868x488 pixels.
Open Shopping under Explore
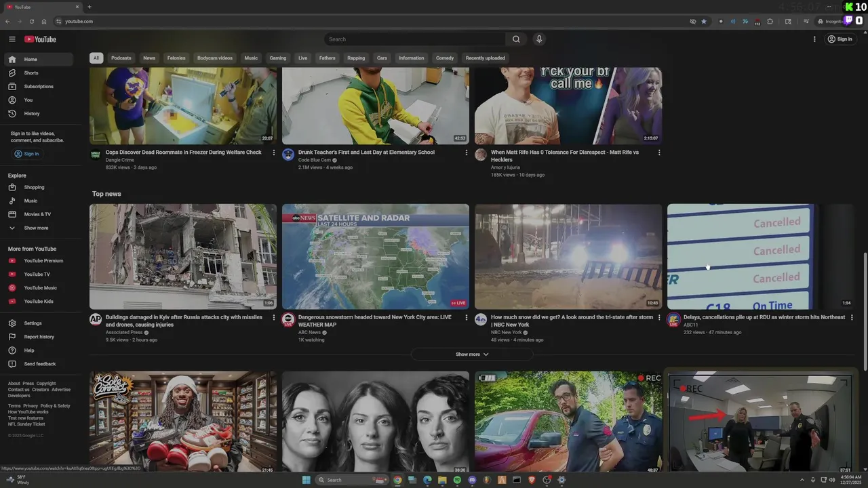[39, 187]
